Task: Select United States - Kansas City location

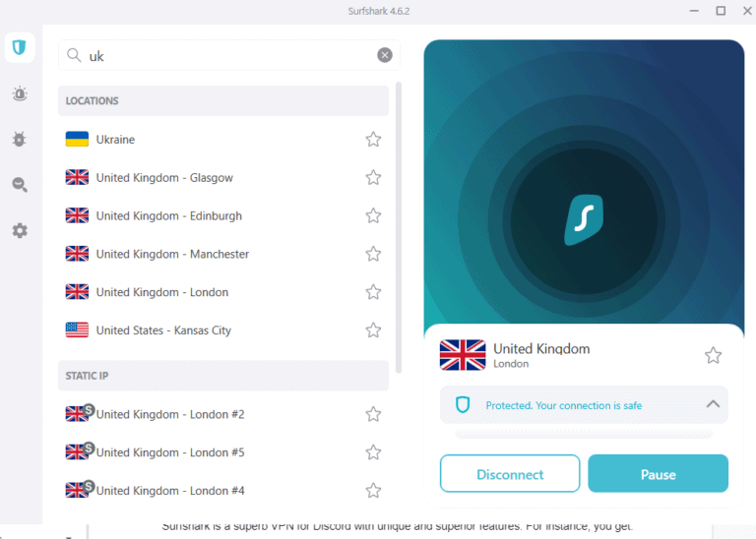Action: coord(163,330)
